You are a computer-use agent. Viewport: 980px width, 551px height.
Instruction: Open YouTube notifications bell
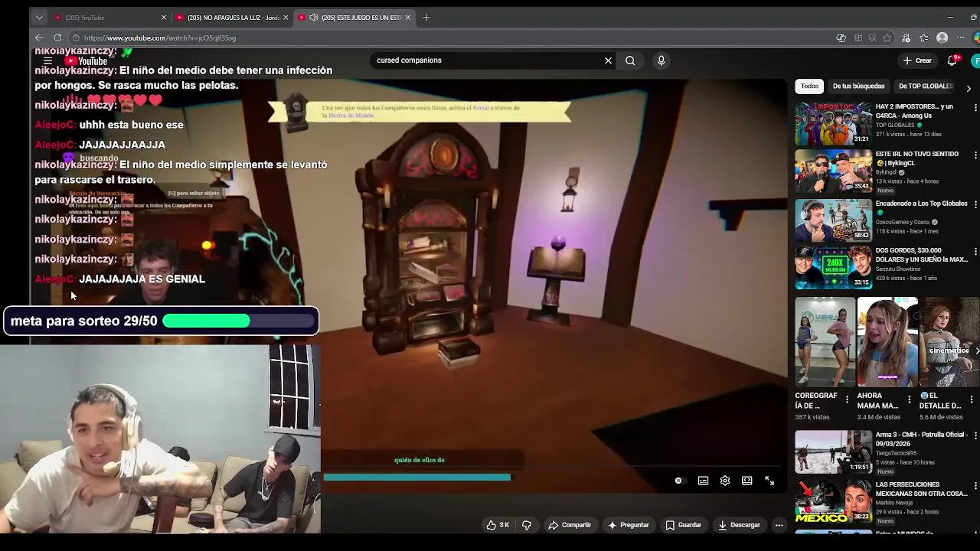coord(952,60)
